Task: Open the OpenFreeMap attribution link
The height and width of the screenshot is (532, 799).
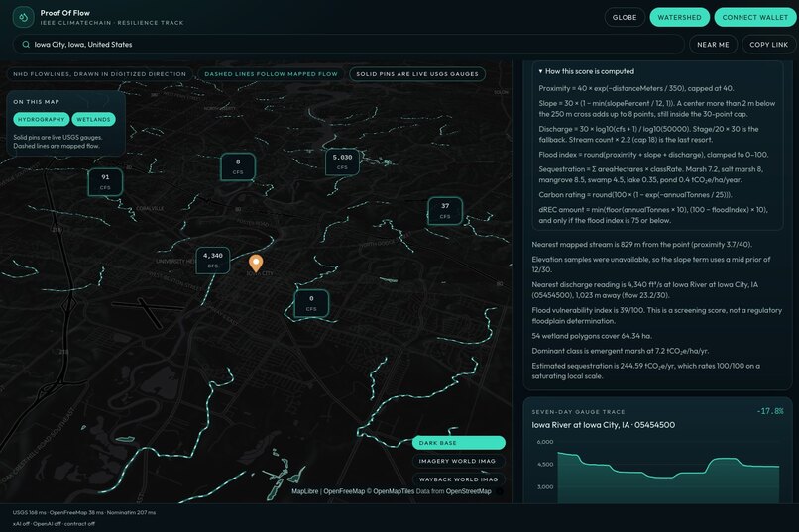Action: pyautogui.click(x=344, y=491)
